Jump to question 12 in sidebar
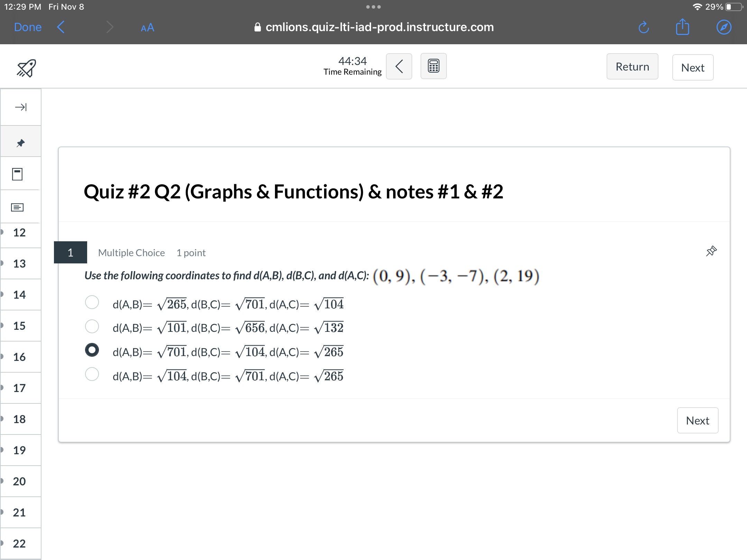The height and width of the screenshot is (560, 747). [x=20, y=233]
